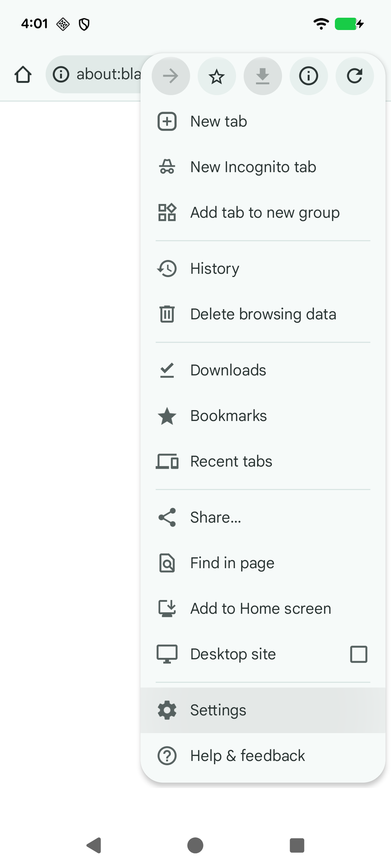
Task: Click the New Incognito tab icon
Action: 167,166
